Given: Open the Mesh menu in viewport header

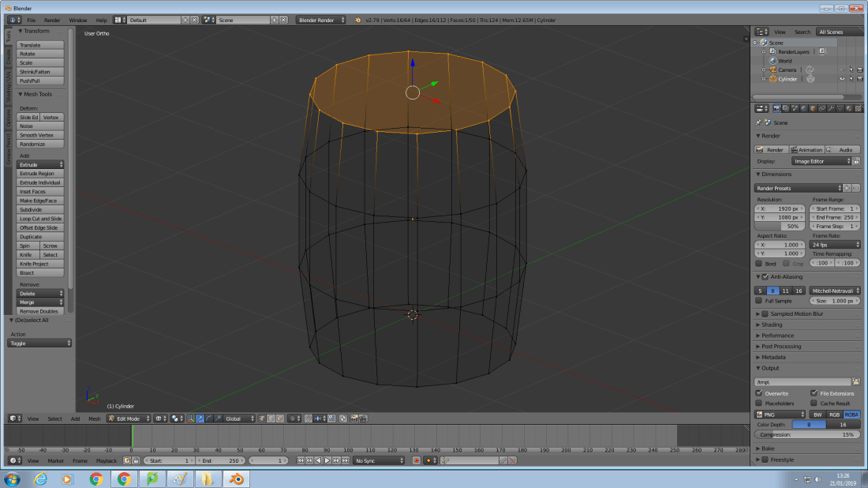Looking at the screenshot, I should 94,419.
